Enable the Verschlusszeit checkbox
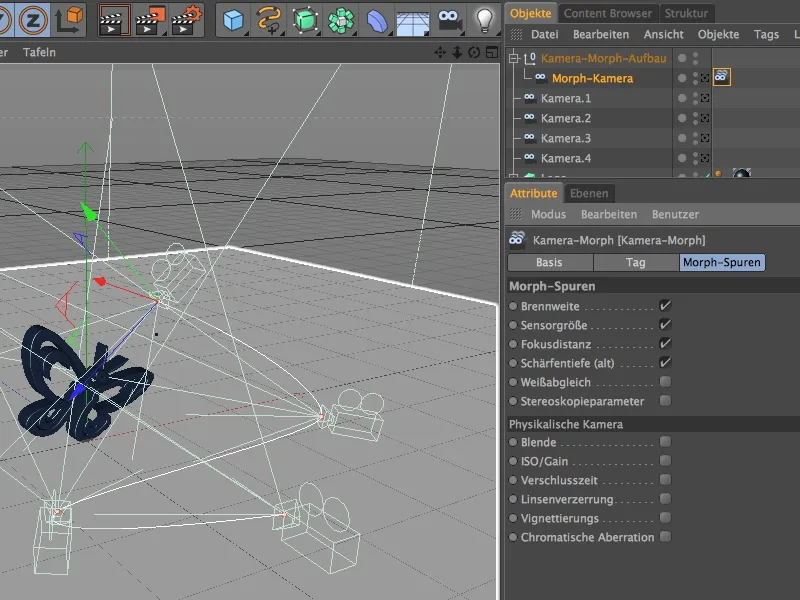The height and width of the screenshot is (600, 800). (665, 480)
